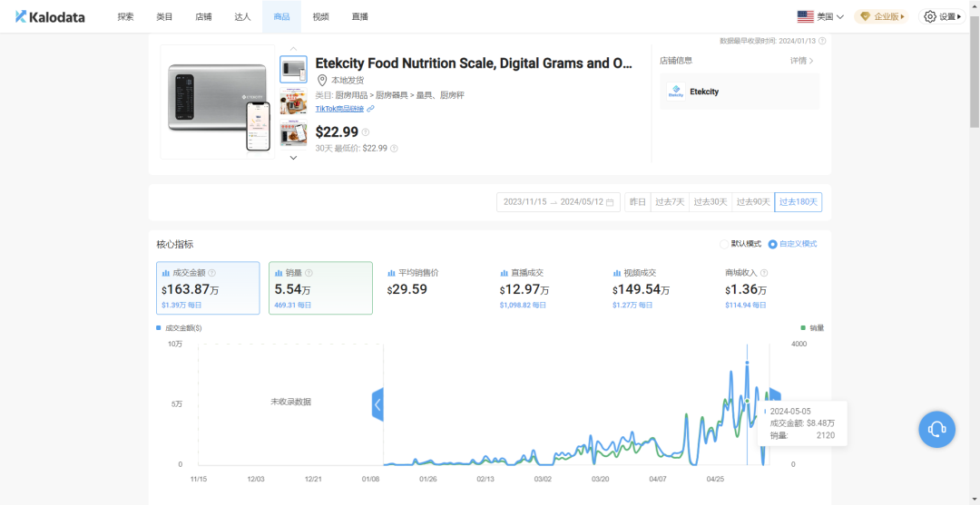
Task: Click the chart right range handle
Action: pyautogui.click(x=775, y=394)
